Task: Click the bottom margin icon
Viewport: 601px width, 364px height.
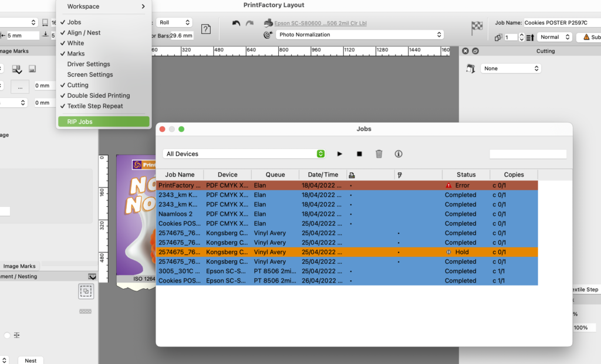Action: point(45,35)
